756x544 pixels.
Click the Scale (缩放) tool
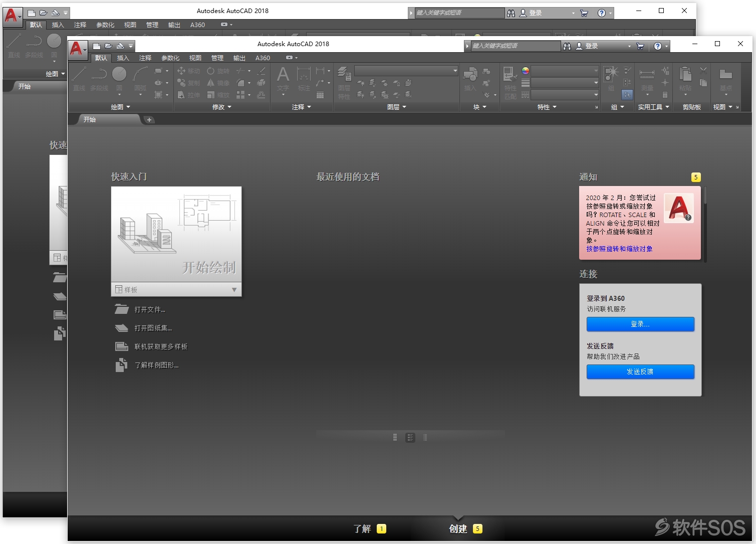pyautogui.click(x=218, y=95)
